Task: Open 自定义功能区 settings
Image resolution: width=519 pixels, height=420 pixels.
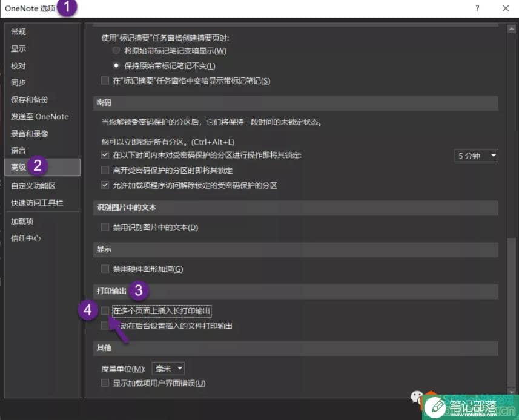Action: coord(33,186)
